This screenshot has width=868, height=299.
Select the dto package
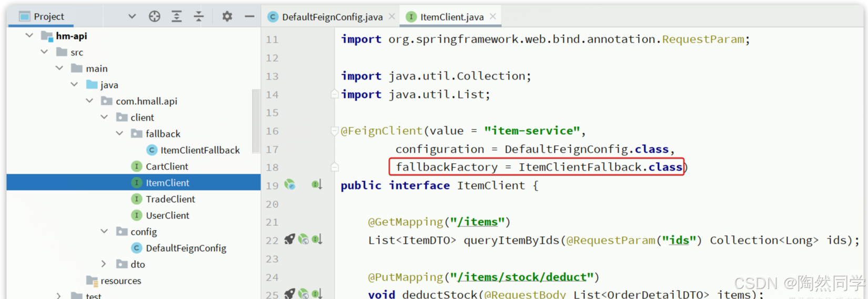click(x=138, y=264)
